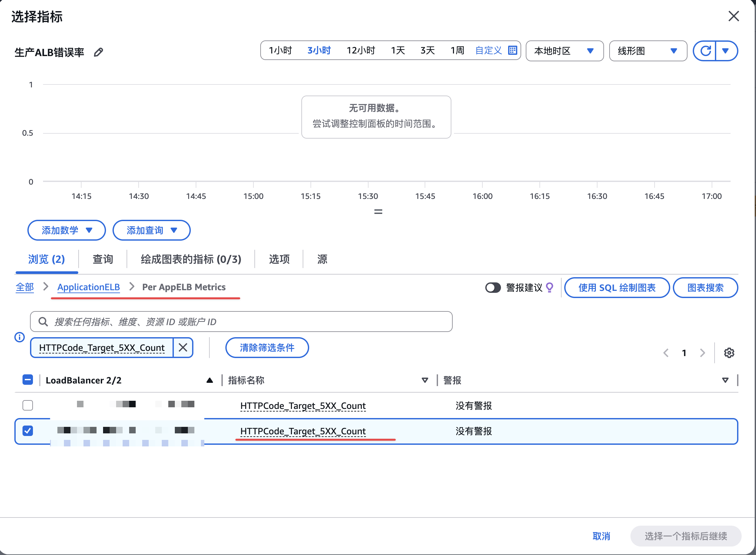Viewport: 756px width, 555px height.
Task: Refresh the graph with the reload icon
Action: (x=705, y=51)
